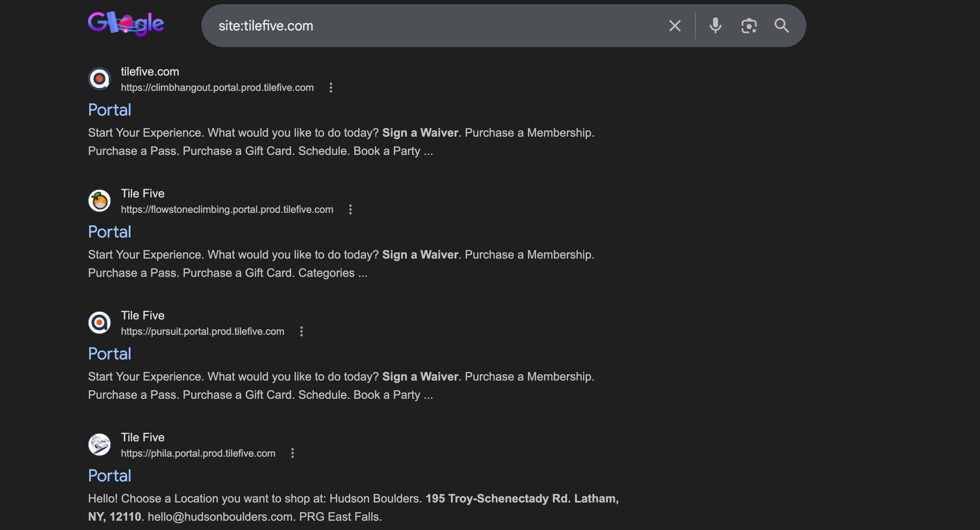Click the phila result favicon
980x530 pixels.
[x=99, y=444]
